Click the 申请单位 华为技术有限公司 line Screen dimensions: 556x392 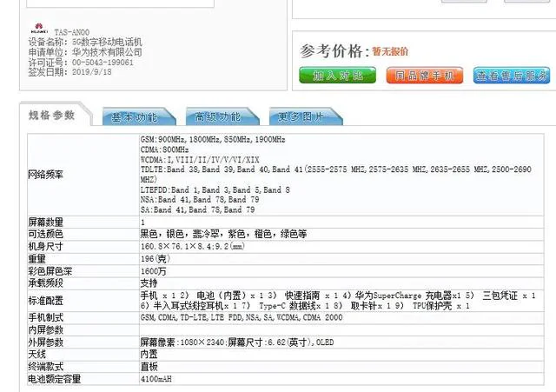point(85,52)
